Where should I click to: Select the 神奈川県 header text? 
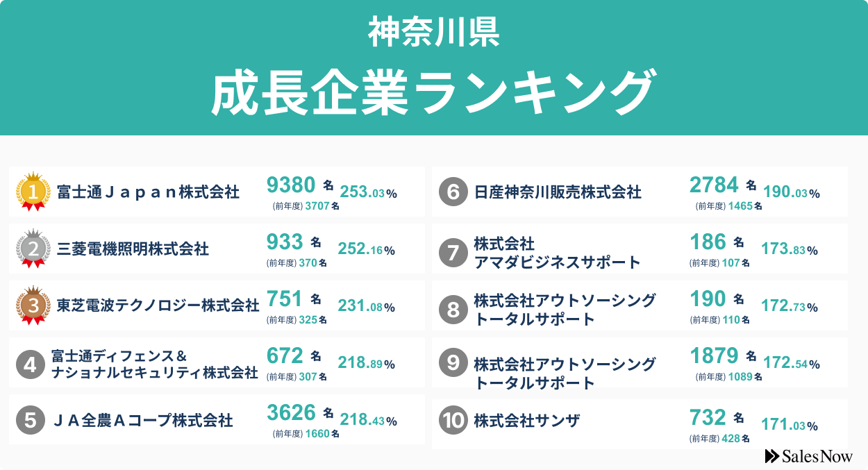(434, 32)
